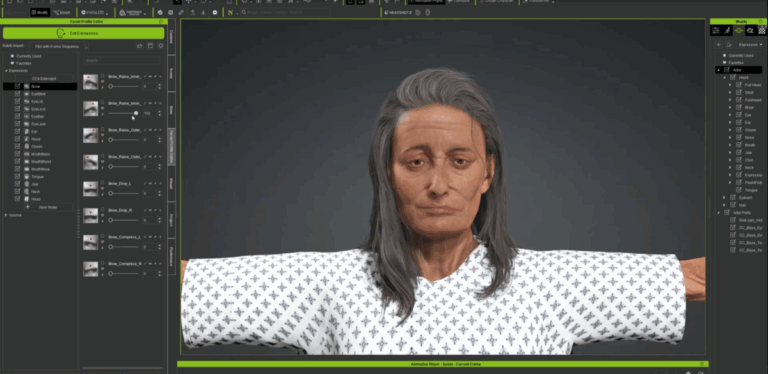Click the CC4 Extended button
Viewport: 768px width, 374px height.
(x=44, y=78)
